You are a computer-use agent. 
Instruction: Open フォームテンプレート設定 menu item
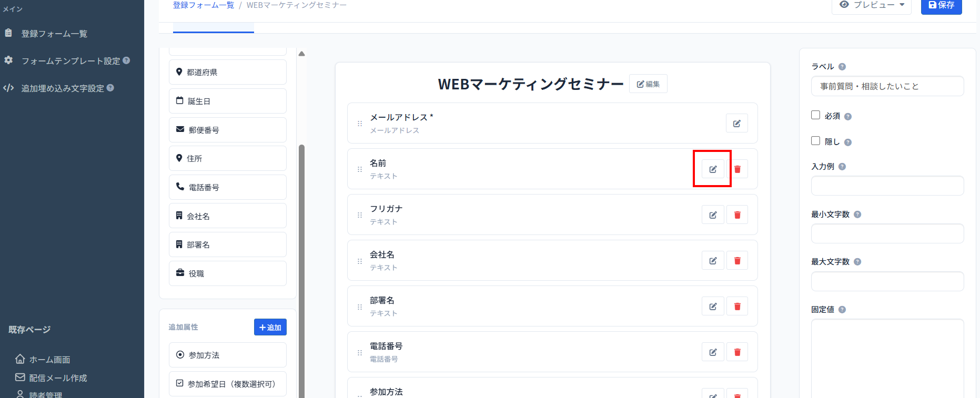click(70, 61)
